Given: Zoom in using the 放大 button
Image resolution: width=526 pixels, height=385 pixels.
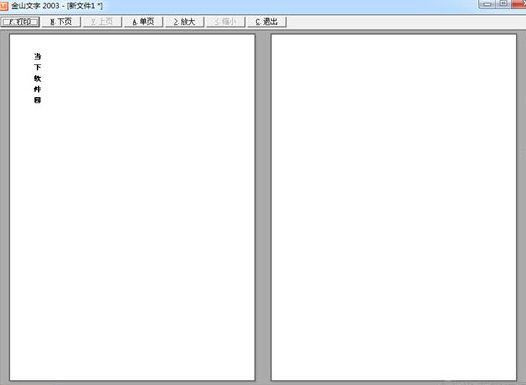Looking at the screenshot, I should [185, 22].
